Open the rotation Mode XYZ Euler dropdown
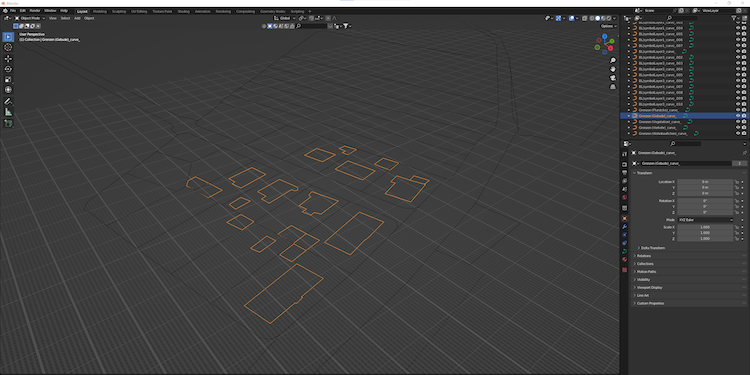The height and width of the screenshot is (375, 750). [x=705, y=220]
